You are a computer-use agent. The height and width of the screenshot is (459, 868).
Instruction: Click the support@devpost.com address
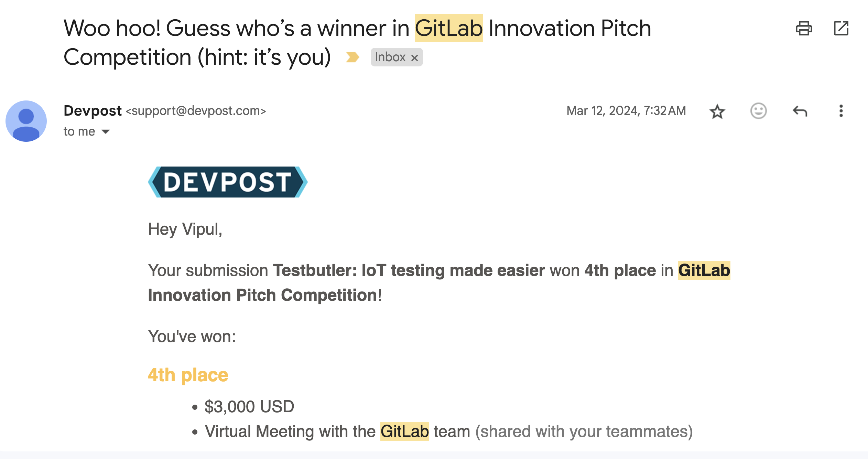[196, 111]
